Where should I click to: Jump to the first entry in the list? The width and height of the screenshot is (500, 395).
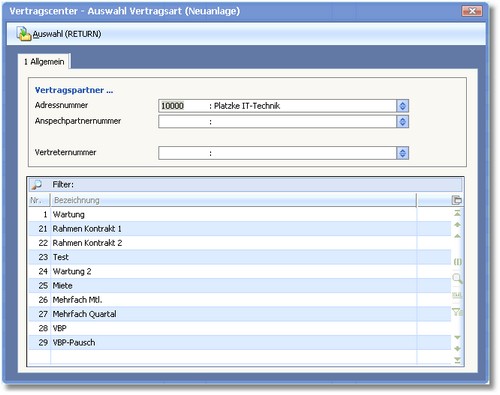pos(457,213)
